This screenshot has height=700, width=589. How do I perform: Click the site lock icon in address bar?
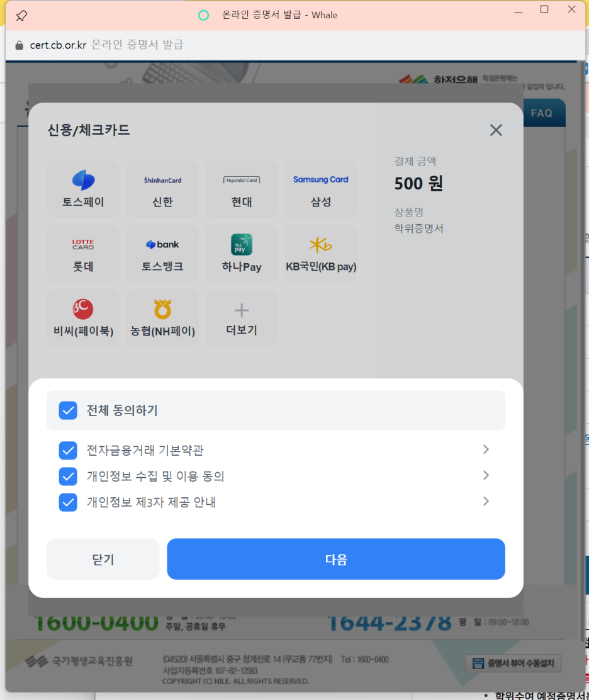(x=19, y=45)
